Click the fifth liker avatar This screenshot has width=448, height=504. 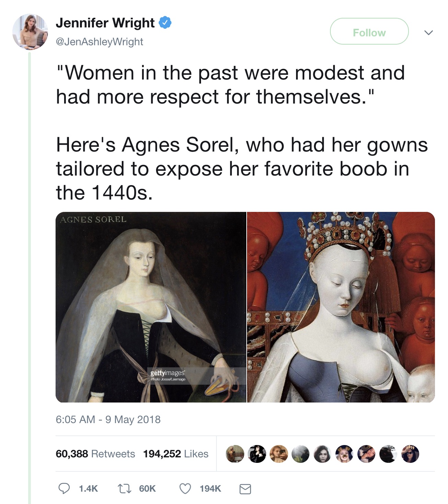(322, 454)
